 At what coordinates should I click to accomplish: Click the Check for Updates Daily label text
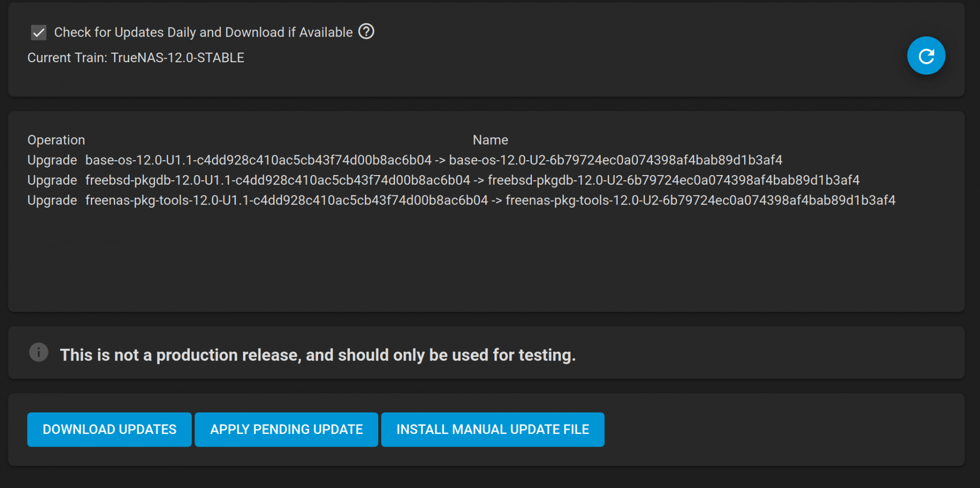[203, 32]
